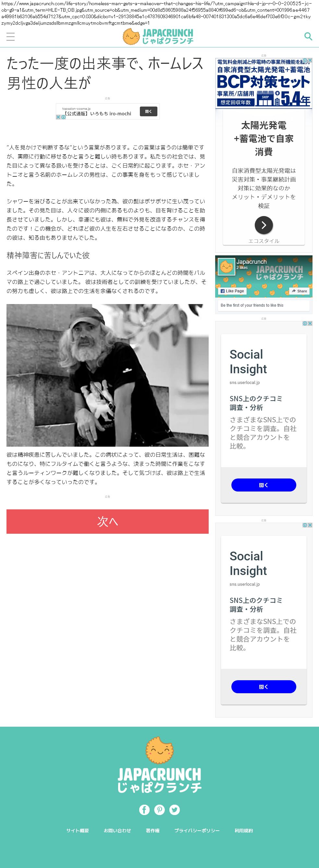Click 開く on the iro-mochi ad

click(x=148, y=111)
